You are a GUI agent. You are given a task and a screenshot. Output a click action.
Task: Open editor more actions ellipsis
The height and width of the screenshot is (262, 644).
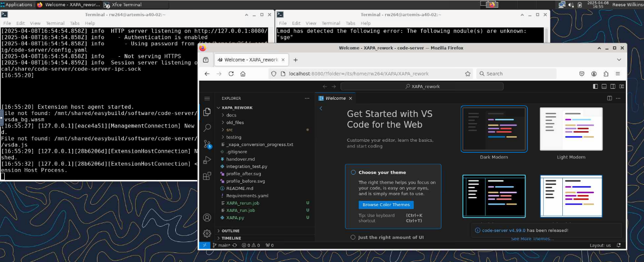click(x=619, y=98)
